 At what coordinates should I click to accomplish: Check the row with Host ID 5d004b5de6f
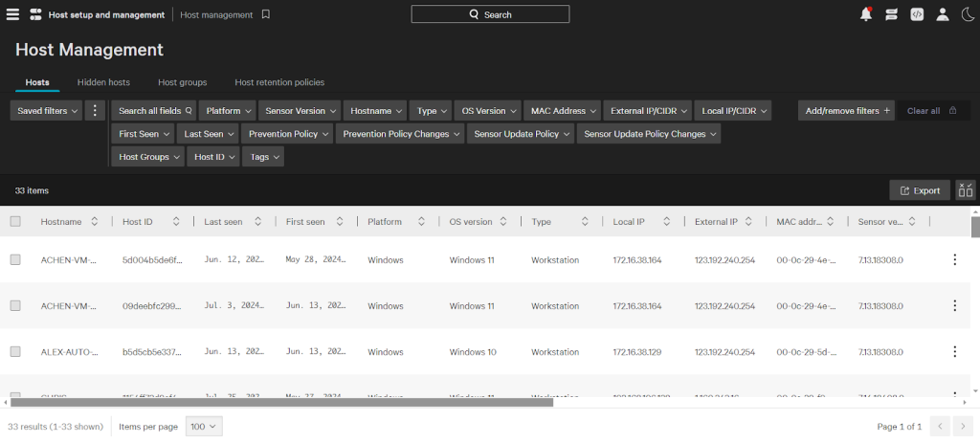pos(15,260)
